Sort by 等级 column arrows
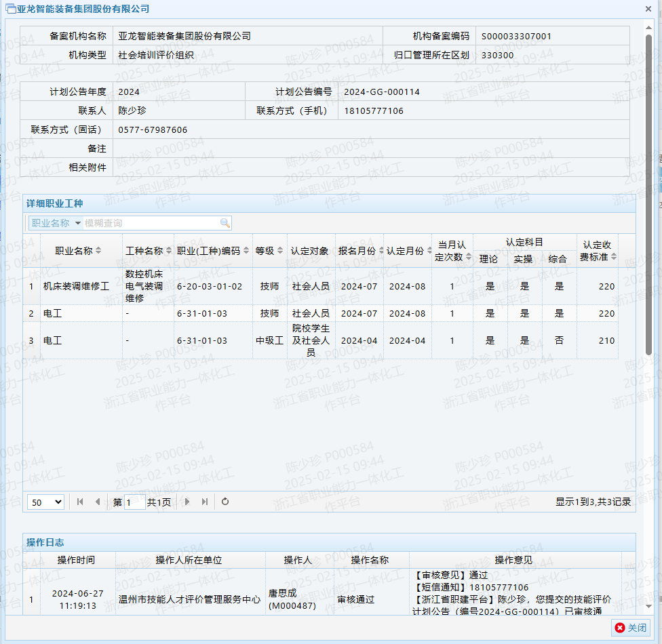 [x=280, y=251]
